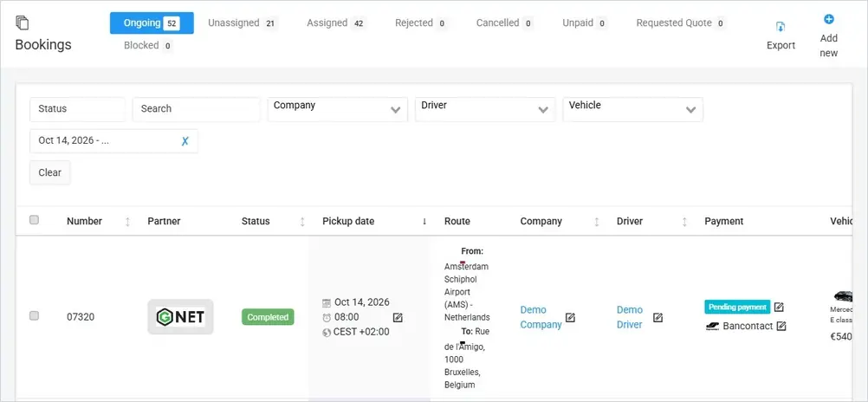Edit Pending payment status via the pencil icon
Screen dimensions: 868x402
(x=779, y=307)
